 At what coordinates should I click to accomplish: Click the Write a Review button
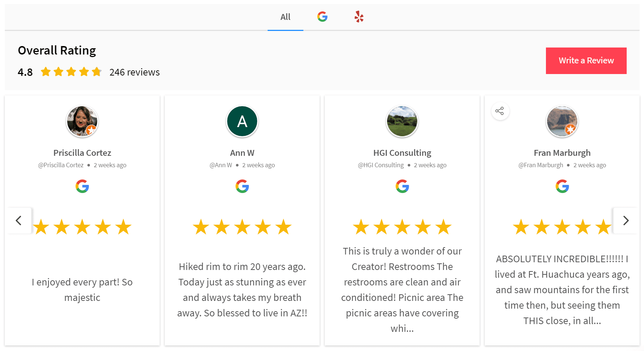586,60
